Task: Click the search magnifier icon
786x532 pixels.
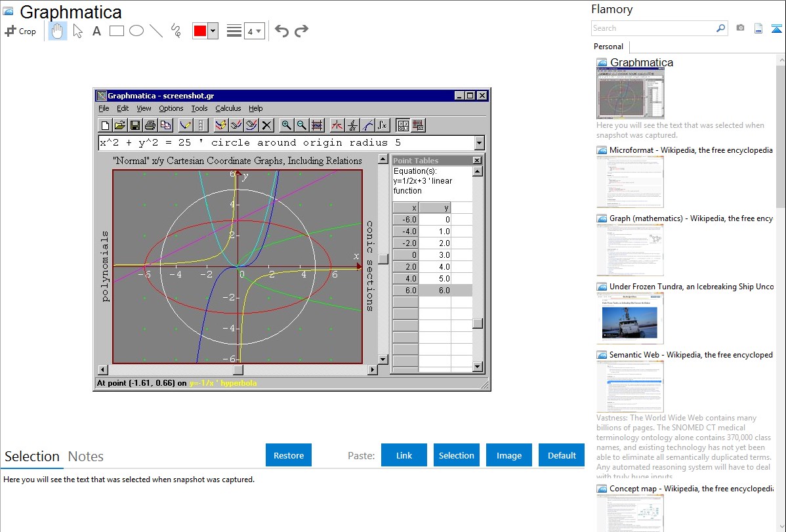Action: 721,28
